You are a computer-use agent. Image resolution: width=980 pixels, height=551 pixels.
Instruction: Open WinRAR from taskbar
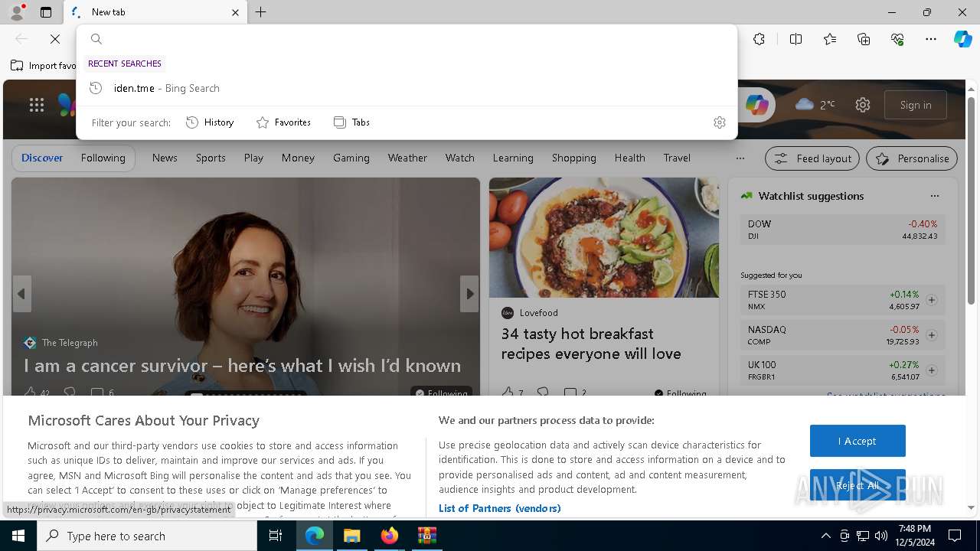coord(426,536)
